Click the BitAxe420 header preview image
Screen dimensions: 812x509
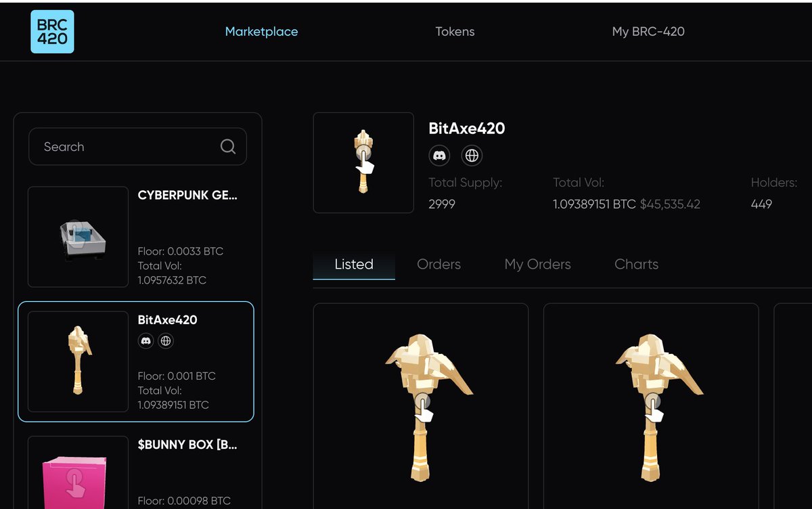[363, 162]
